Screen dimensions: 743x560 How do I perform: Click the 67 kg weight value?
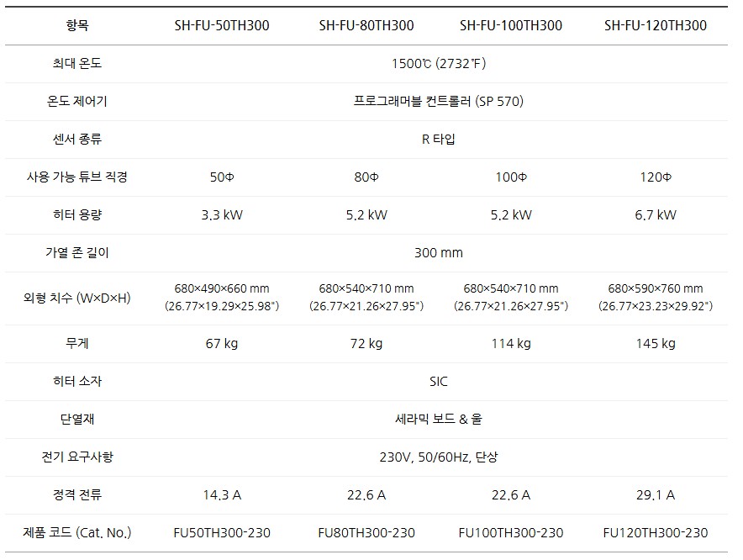click(222, 343)
